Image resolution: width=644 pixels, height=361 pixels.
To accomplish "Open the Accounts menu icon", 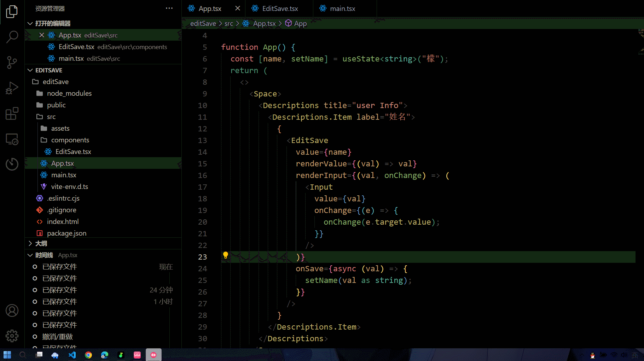I will 12,310.
